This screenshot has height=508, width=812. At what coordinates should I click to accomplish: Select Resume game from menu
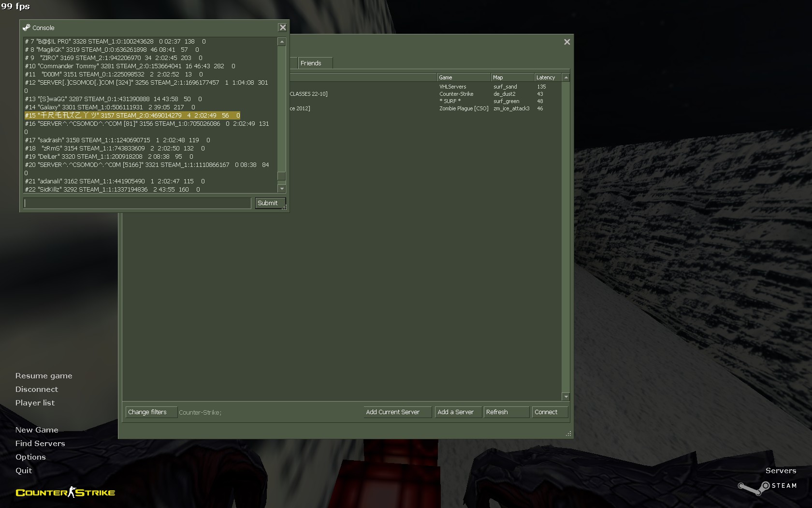coord(43,376)
